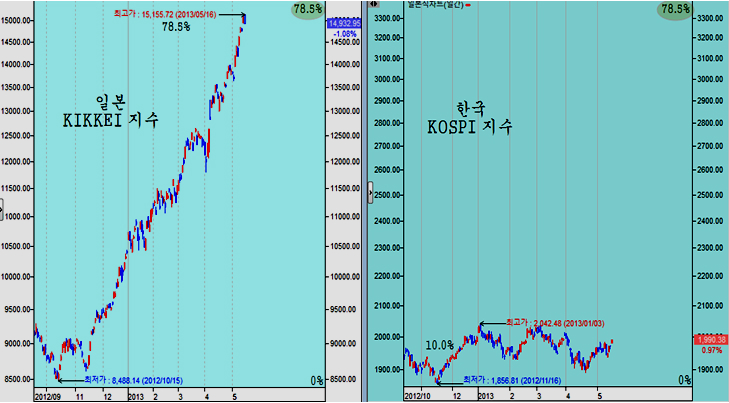Image resolution: width=729 pixels, height=403 pixels.
Task: Click the 10.0% annotation on KOSPI chart
Action: pos(439,345)
